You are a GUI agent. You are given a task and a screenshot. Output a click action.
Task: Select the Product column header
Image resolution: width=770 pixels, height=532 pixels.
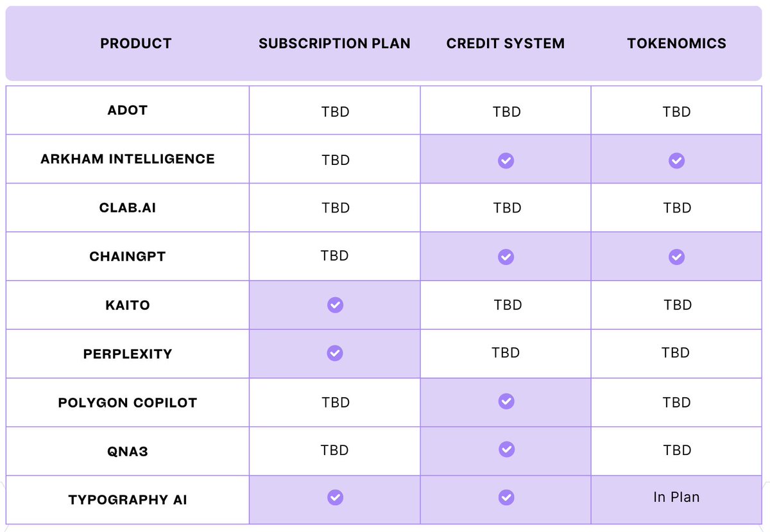136,44
